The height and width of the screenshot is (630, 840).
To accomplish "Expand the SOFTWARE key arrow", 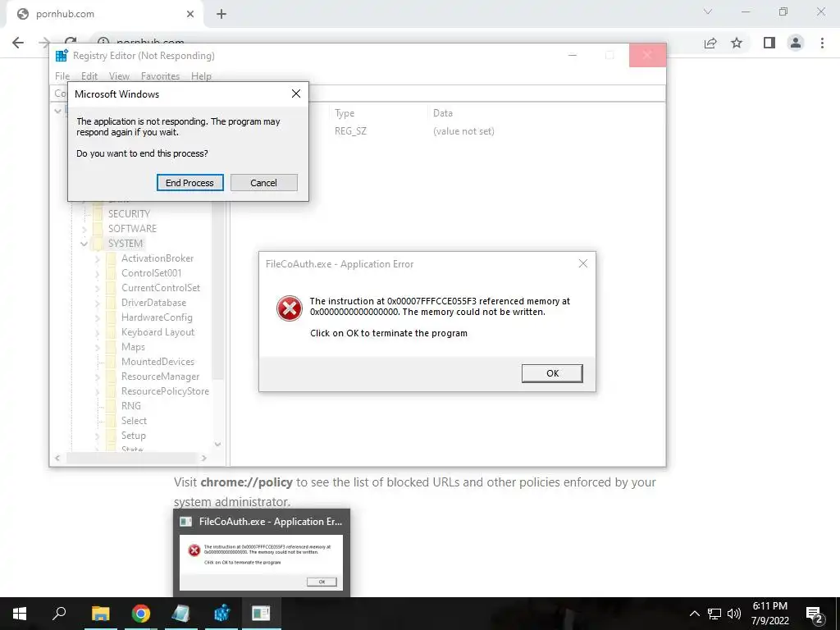I will point(84,229).
